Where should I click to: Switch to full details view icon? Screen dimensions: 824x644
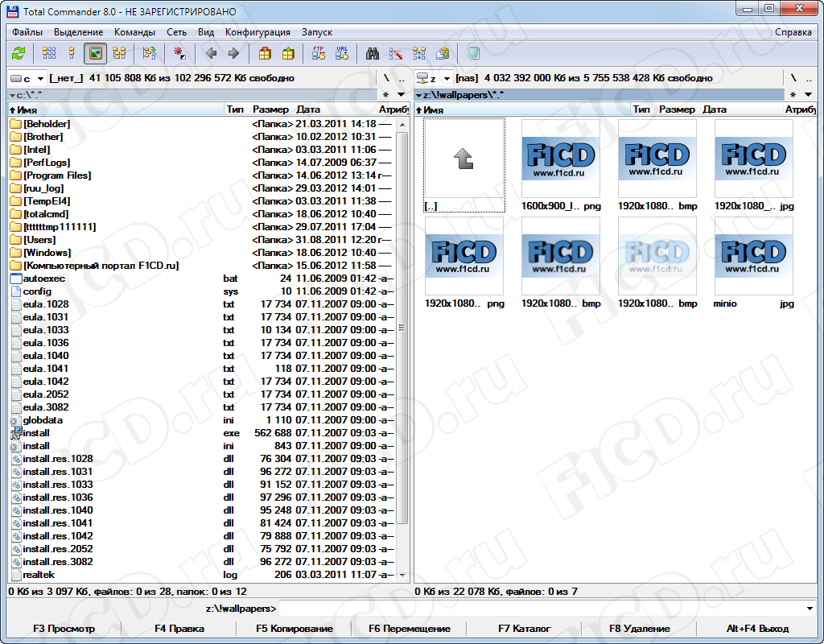click(72, 53)
